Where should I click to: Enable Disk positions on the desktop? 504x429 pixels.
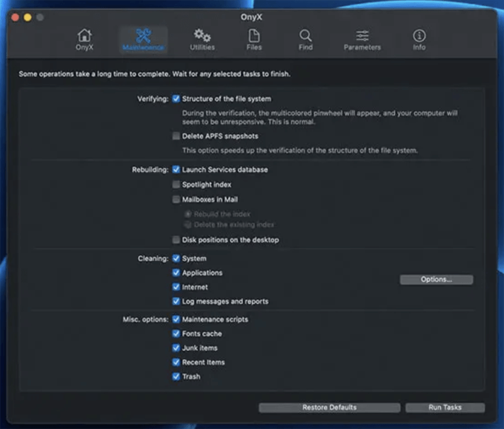coord(176,240)
